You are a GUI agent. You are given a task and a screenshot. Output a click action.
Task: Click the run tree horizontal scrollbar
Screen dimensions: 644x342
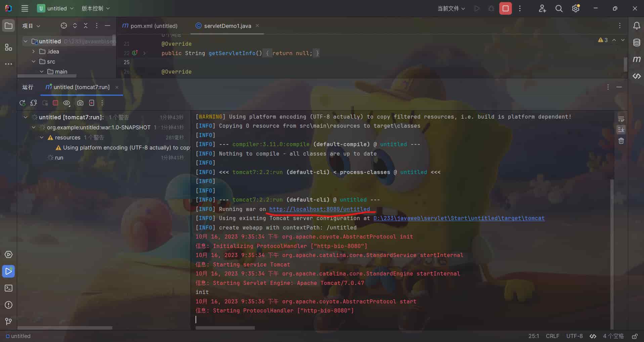[x=65, y=328]
